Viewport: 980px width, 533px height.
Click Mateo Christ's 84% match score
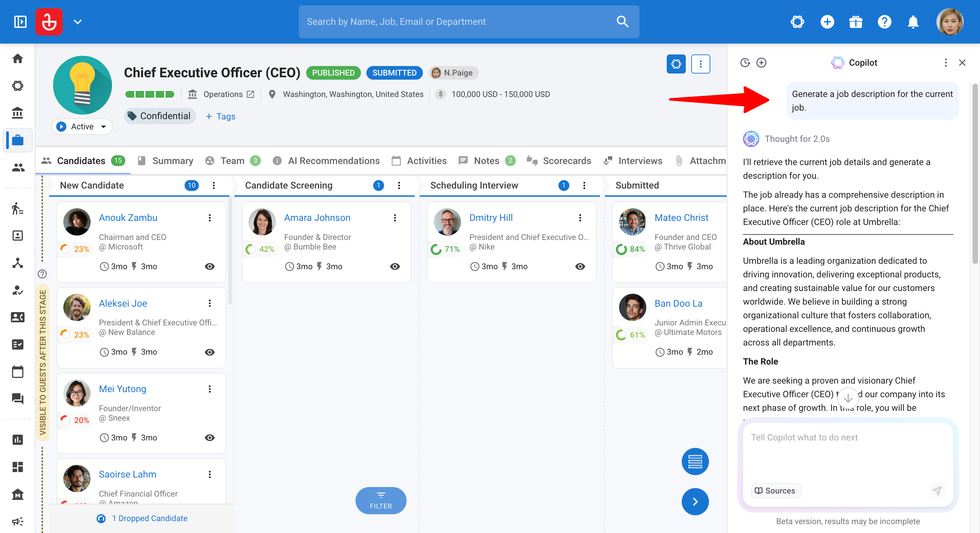pos(631,249)
